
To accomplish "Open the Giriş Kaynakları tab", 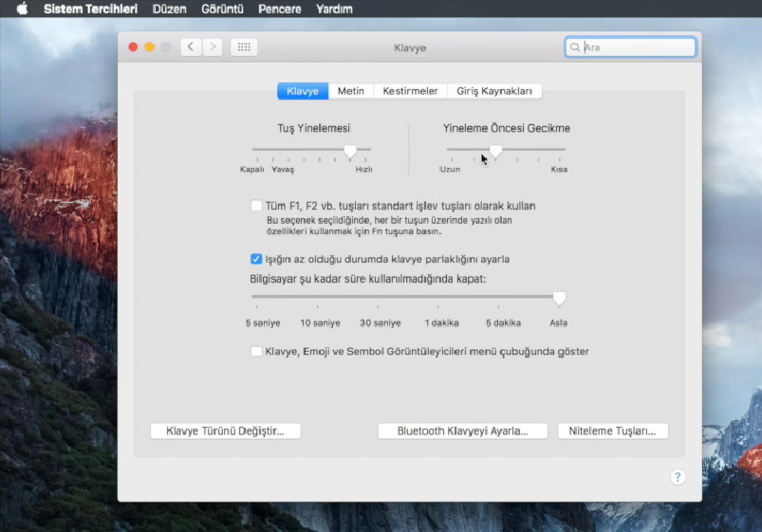I will (x=494, y=91).
